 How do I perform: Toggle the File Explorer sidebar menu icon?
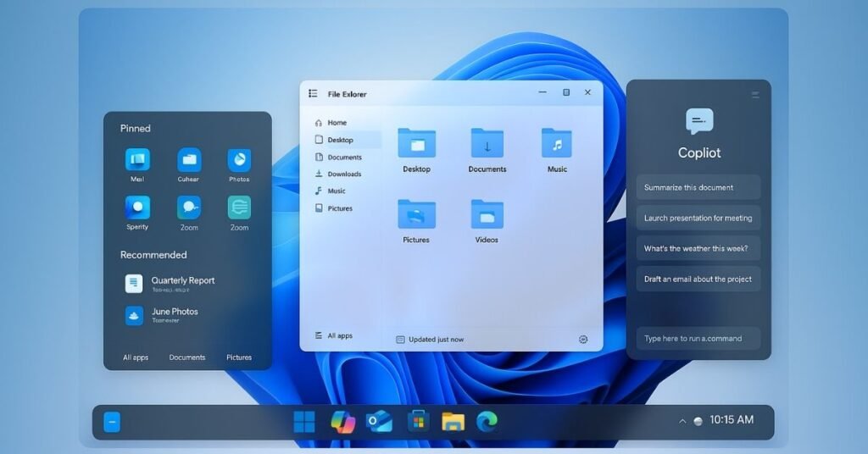point(314,94)
